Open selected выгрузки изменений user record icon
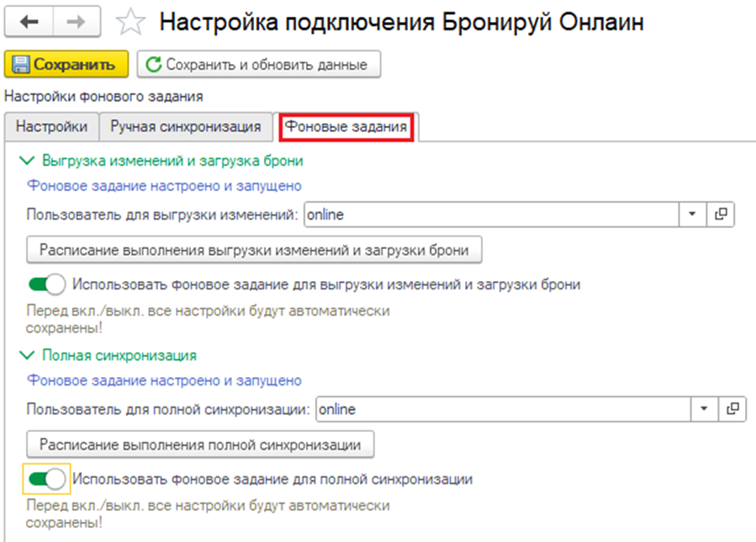Viewport: 756px width, 542px height. click(x=721, y=215)
